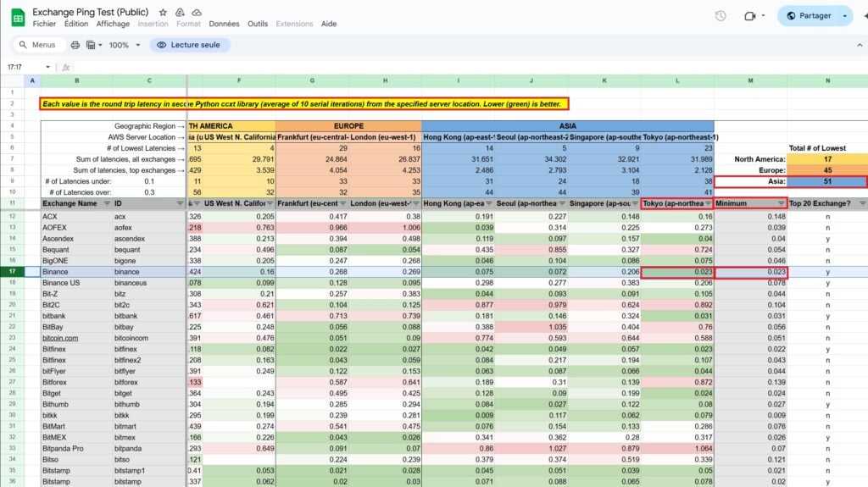Open filter on Minimum column header
The image size is (868, 487).
(781, 203)
